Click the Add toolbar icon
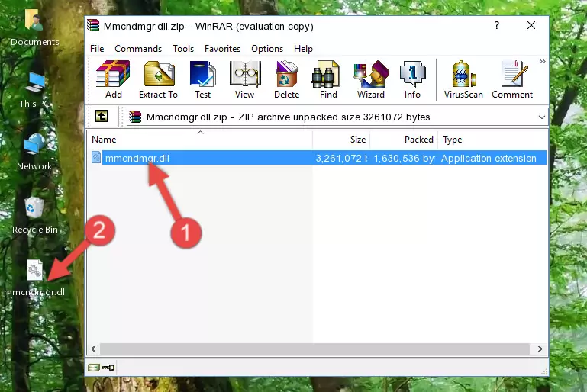Screen dimensions: 587x392 [x=113, y=79]
